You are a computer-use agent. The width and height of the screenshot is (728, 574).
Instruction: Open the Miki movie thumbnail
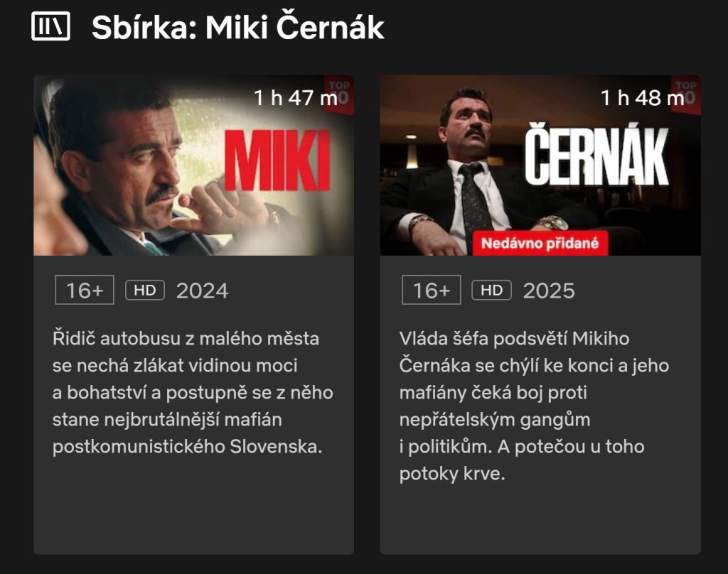pos(193,166)
